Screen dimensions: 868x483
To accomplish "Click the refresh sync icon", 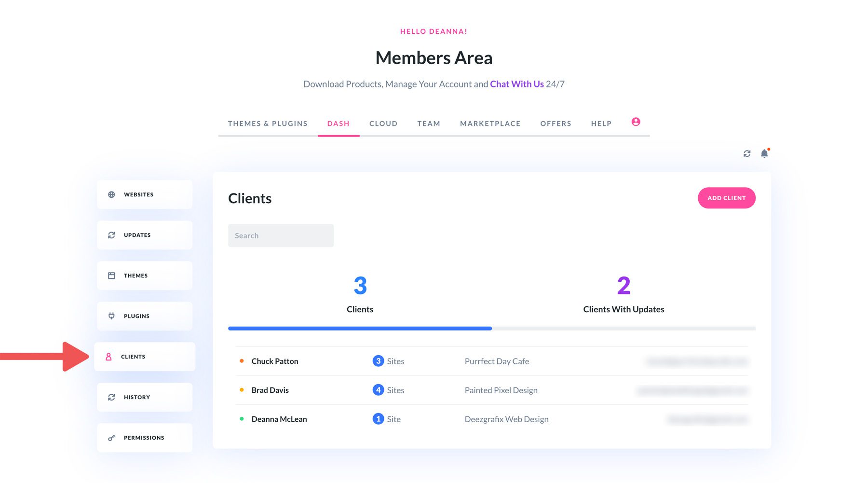I will 747,153.
